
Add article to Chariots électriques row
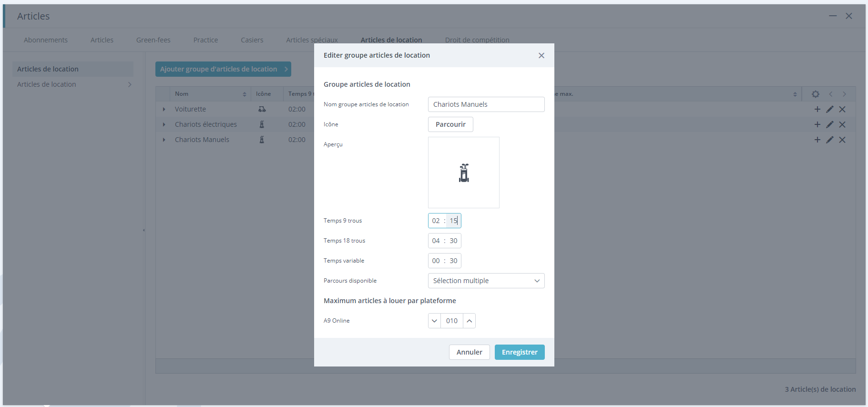click(817, 124)
